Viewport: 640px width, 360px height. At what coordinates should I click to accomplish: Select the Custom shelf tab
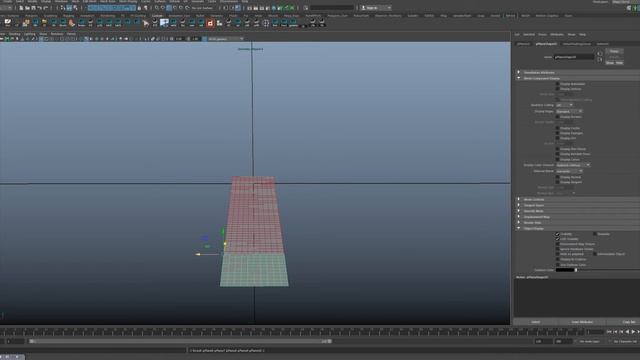click(157, 16)
